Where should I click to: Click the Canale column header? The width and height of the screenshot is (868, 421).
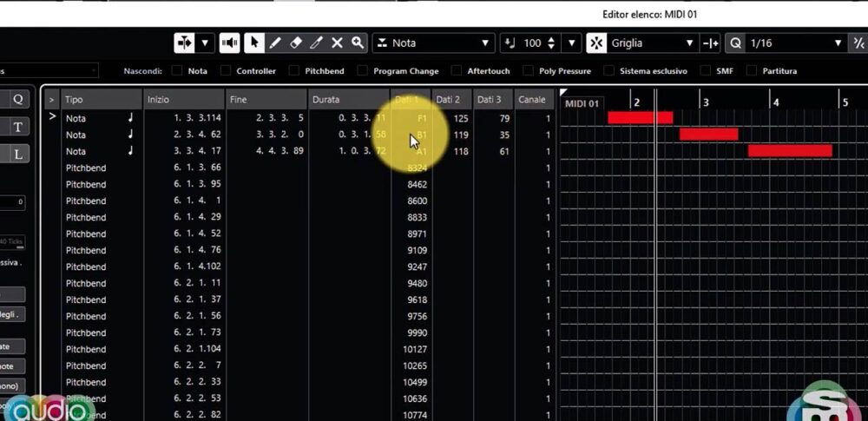[x=534, y=100]
